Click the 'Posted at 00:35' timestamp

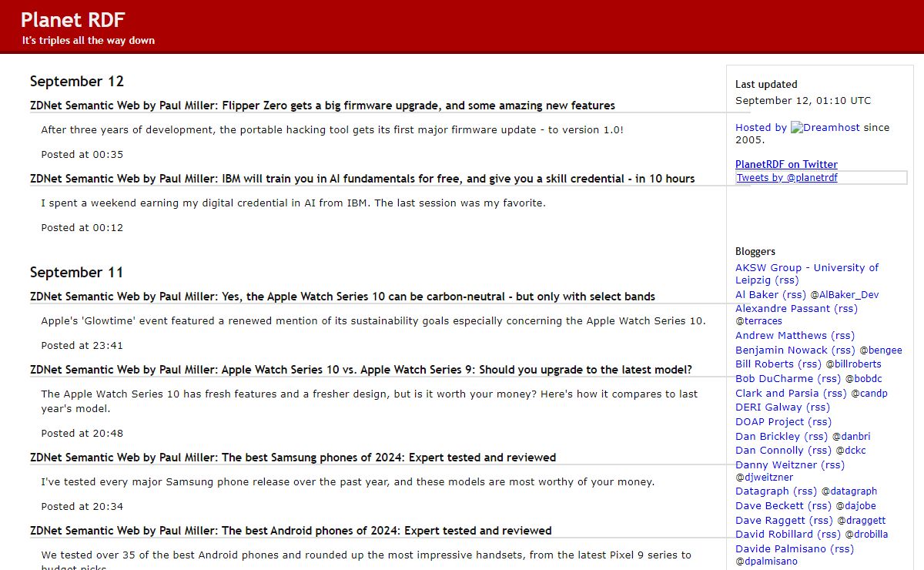click(x=82, y=155)
